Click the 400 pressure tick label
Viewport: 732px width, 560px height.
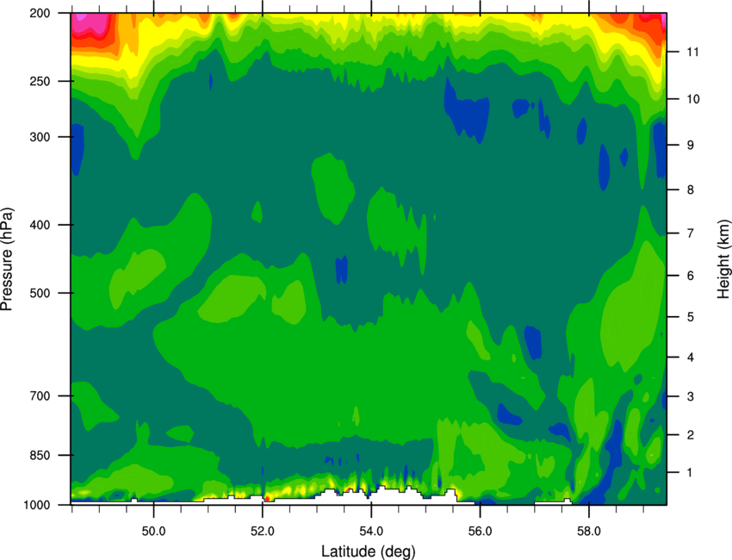coord(40,225)
